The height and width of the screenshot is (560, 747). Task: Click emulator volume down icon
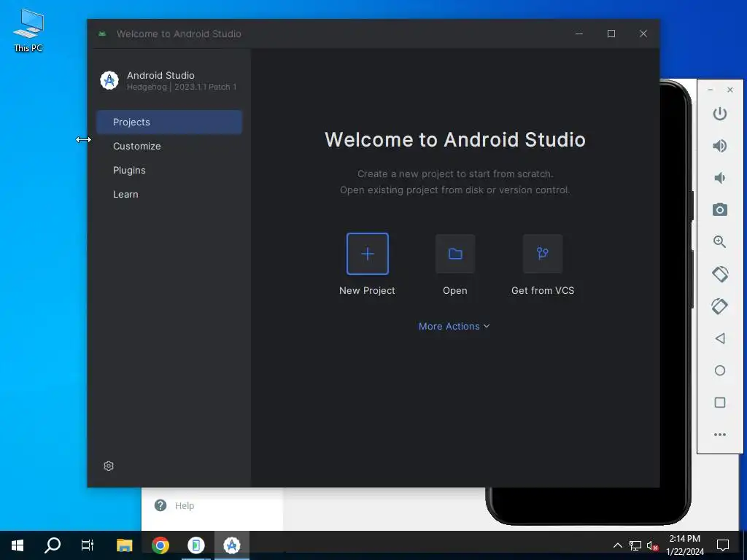point(720,178)
